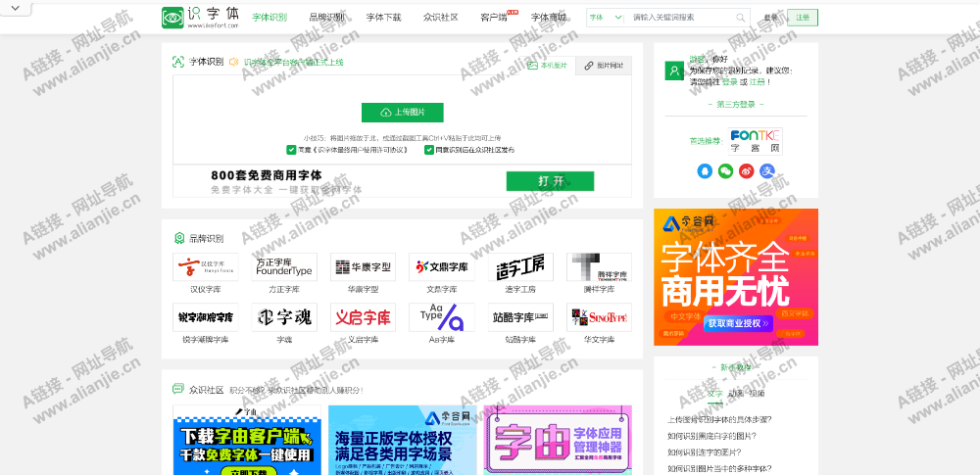Click 登录 link in the guest greeting
Viewport: 980px width, 475px height.
click(729, 82)
